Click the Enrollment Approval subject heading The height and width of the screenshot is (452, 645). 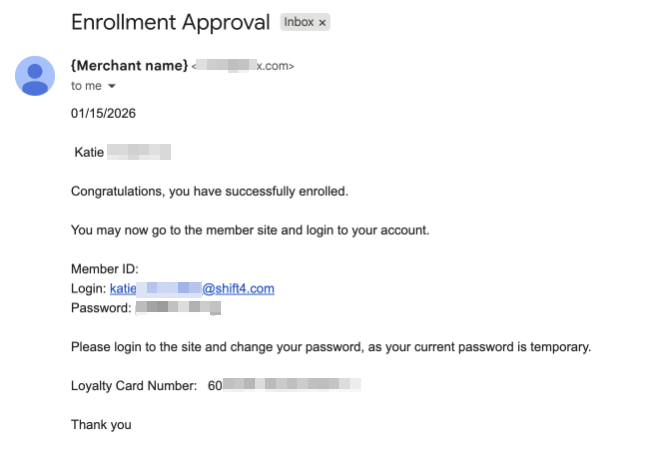(x=171, y=22)
